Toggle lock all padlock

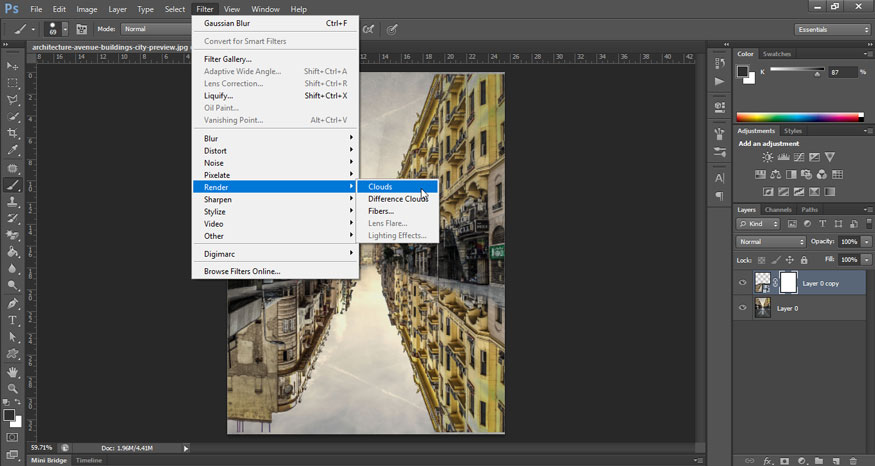pos(804,260)
